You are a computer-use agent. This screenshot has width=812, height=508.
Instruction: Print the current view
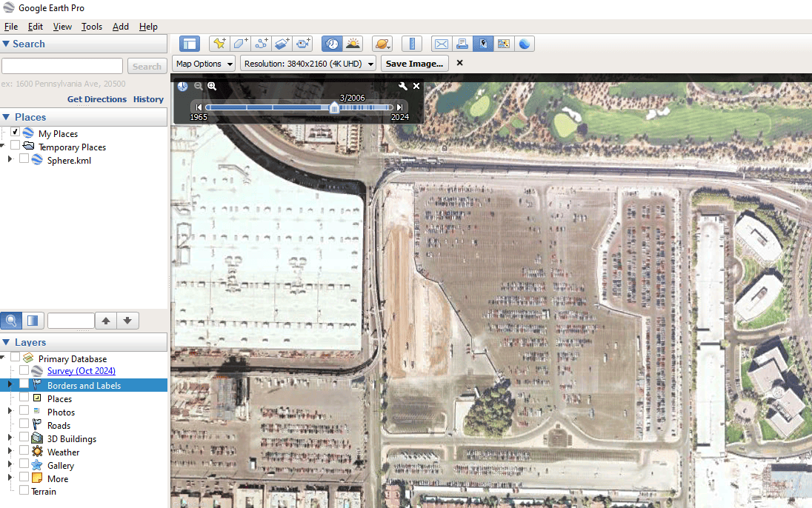[x=462, y=44]
